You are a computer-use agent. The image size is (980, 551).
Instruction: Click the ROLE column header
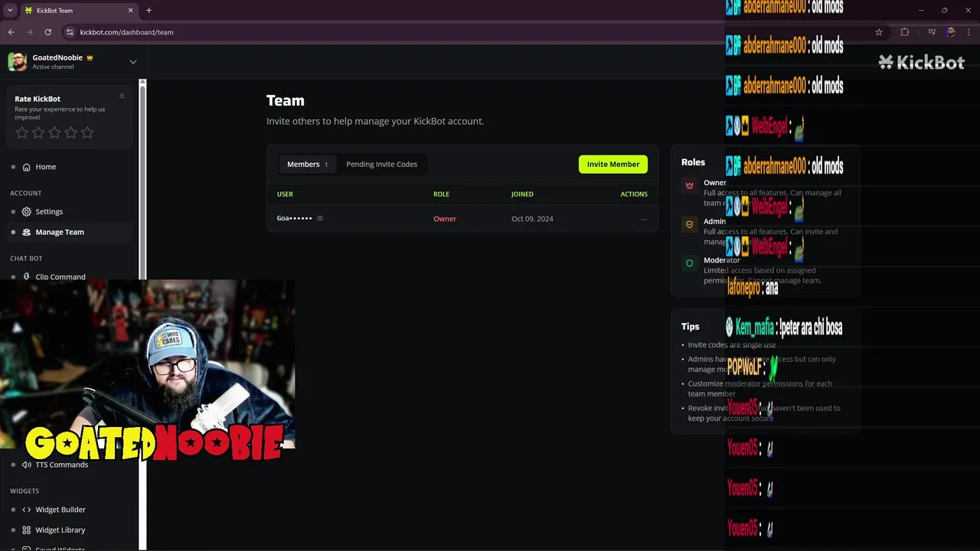(441, 194)
